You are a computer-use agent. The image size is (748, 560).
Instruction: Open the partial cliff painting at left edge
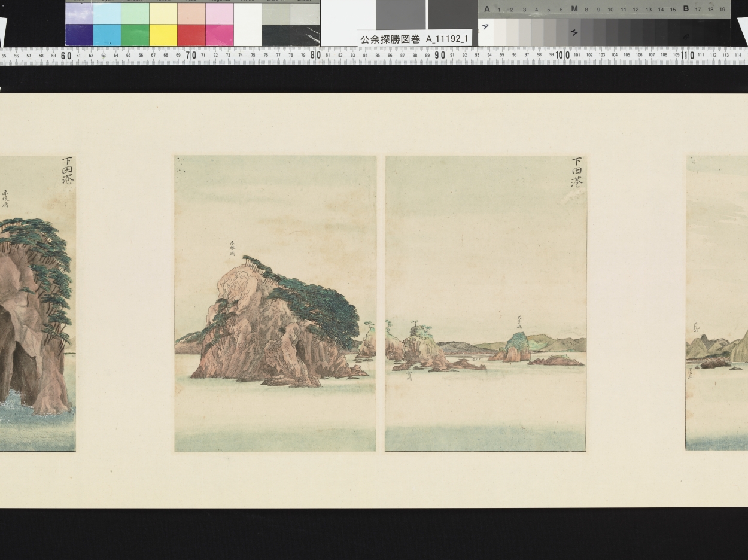pos(38,303)
